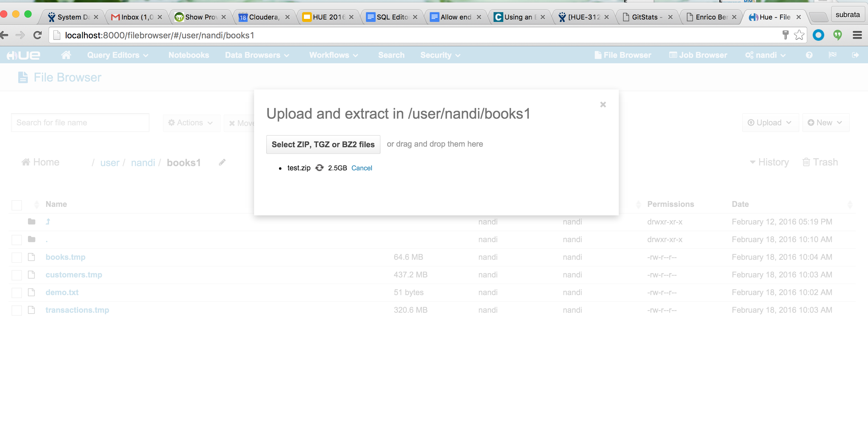This screenshot has height=435, width=868.
Task: Click the help question mark icon
Action: click(x=809, y=55)
